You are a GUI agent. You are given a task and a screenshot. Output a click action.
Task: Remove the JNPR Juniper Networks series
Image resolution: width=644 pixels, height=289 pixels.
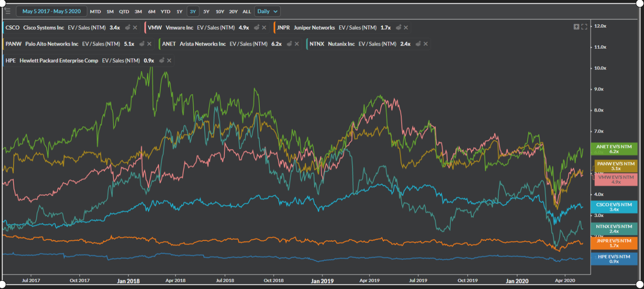click(x=406, y=28)
